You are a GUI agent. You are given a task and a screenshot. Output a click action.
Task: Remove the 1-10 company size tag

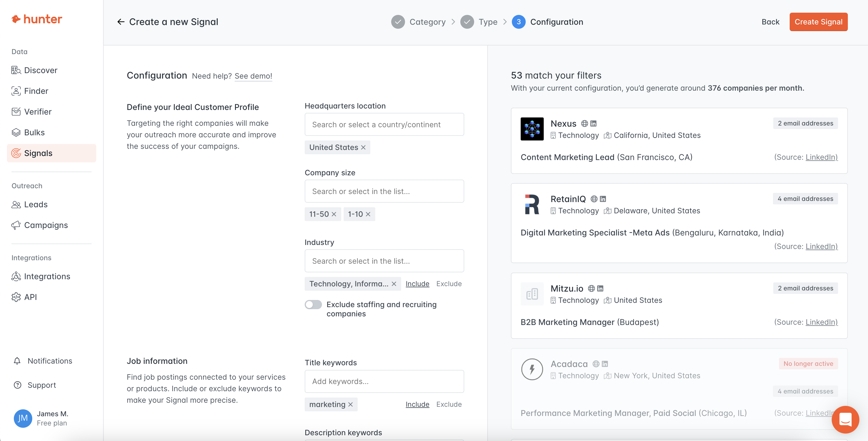click(x=368, y=214)
